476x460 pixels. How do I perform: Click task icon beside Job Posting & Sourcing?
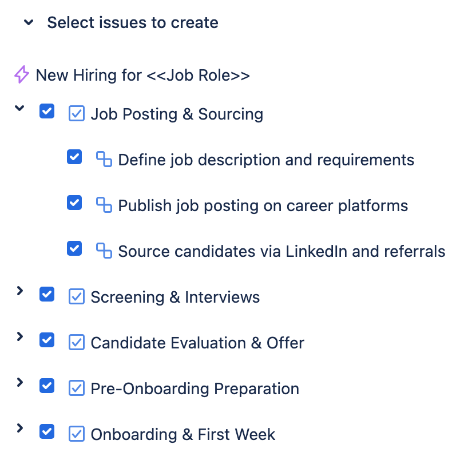(x=77, y=113)
